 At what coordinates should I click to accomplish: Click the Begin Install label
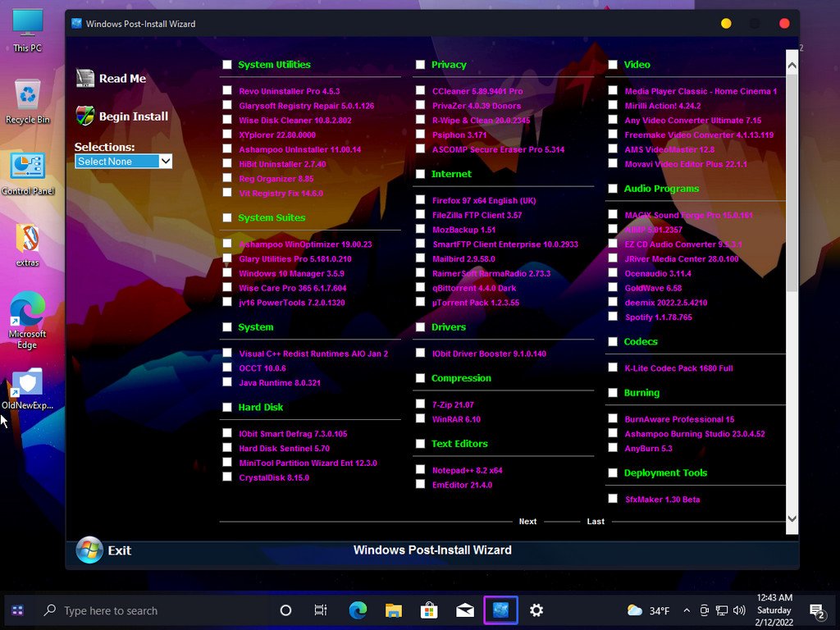pos(134,116)
